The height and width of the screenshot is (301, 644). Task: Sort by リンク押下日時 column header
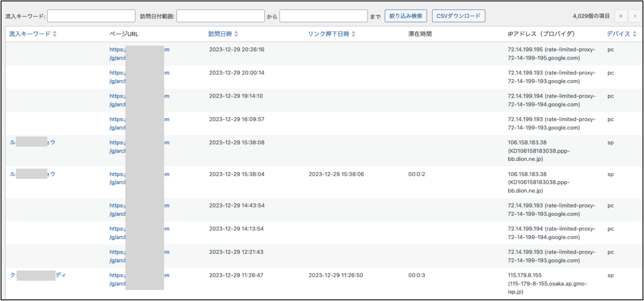(328, 34)
